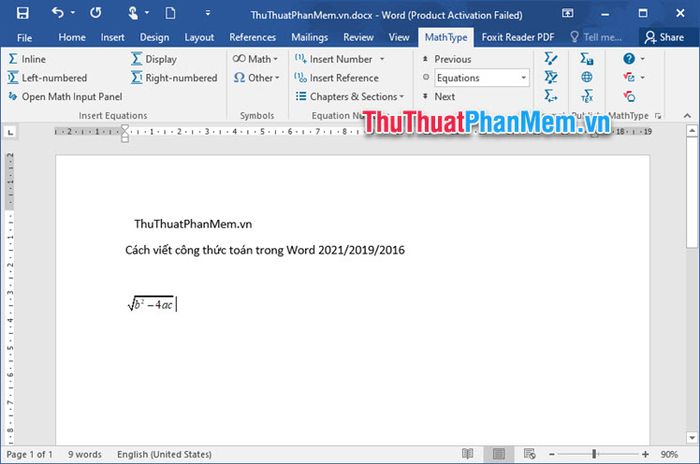Insert a Left-numbered equation

(47, 78)
